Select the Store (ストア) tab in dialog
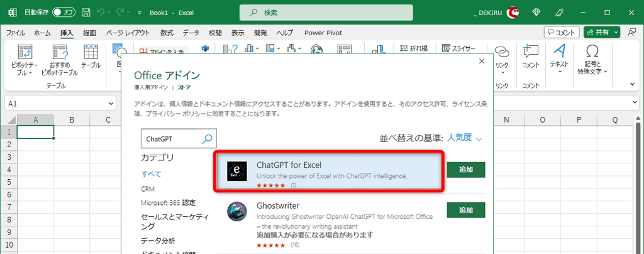This screenshot has height=254, width=644. click(184, 87)
